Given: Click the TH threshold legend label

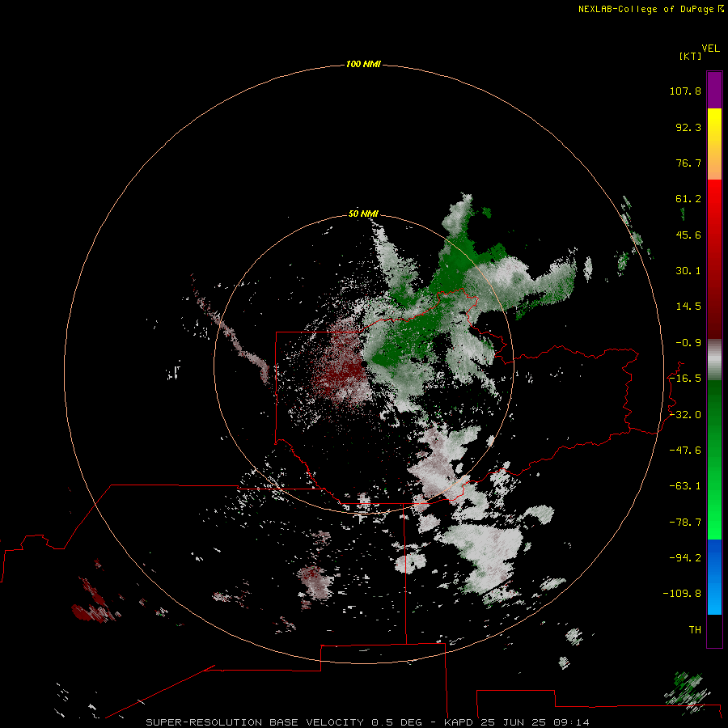Looking at the screenshot, I should tap(695, 630).
